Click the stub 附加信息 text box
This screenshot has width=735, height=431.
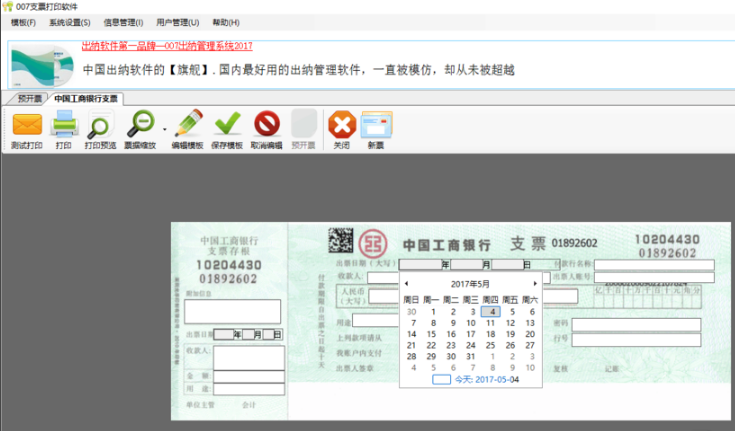coord(232,311)
